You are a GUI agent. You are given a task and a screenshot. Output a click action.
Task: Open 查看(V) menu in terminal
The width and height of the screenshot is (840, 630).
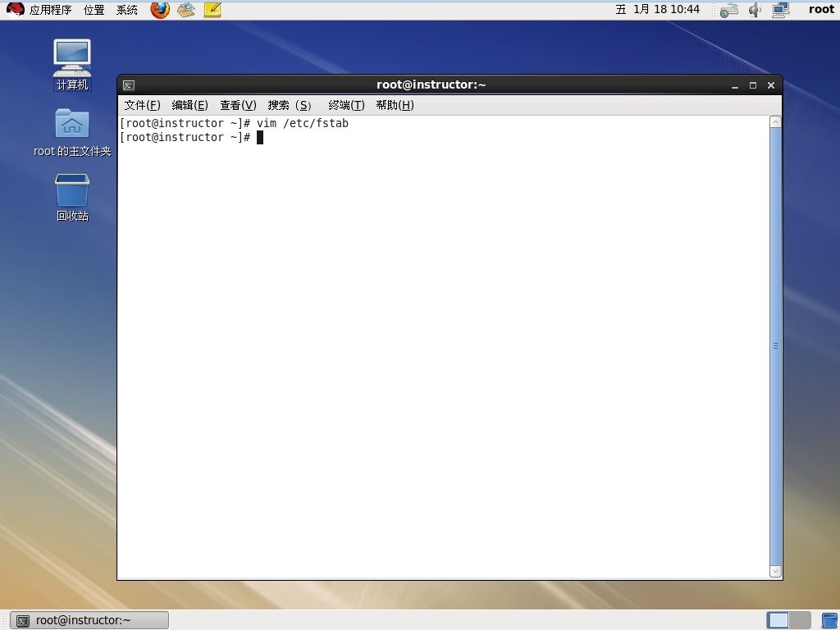[x=239, y=105]
